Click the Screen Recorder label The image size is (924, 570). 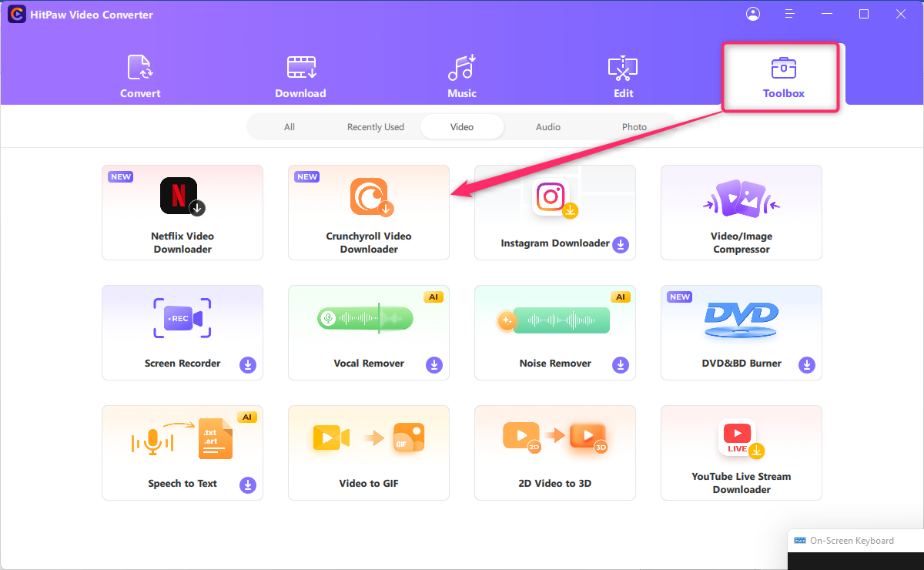pyautogui.click(x=182, y=364)
